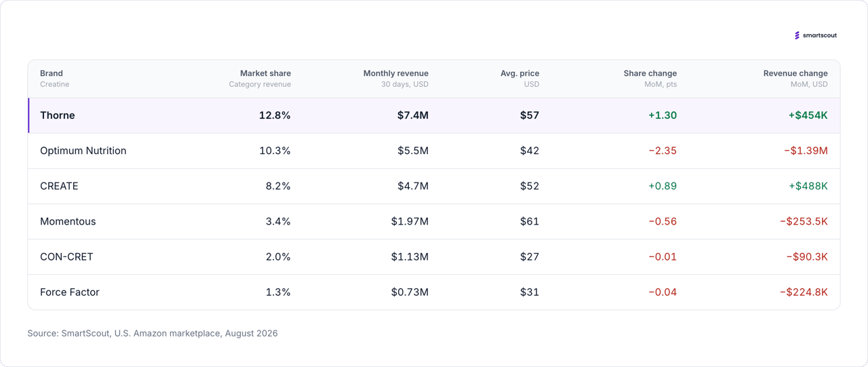The image size is (868, 367).
Task: Select the Optimum Nutrition brand name
Action: [x=83, y=151]
